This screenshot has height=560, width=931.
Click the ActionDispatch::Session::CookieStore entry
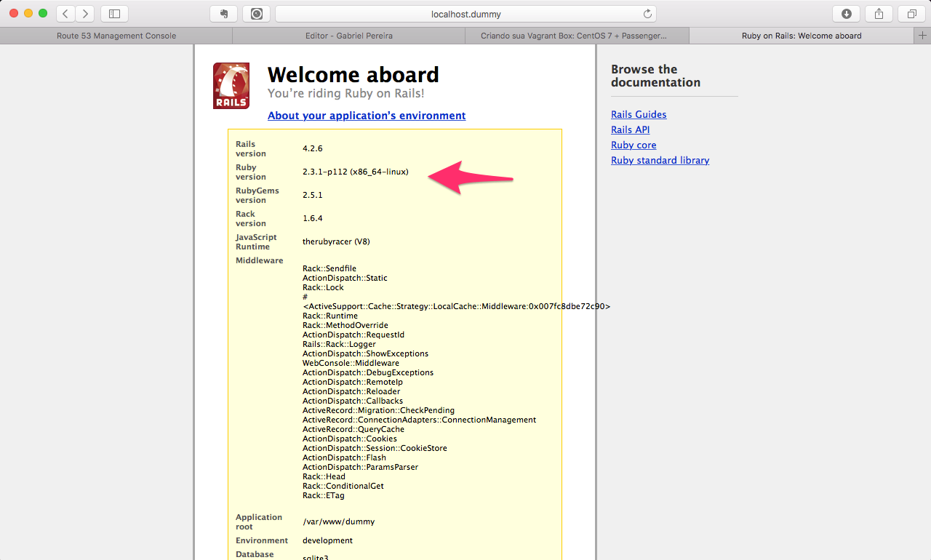coord(375,448)
